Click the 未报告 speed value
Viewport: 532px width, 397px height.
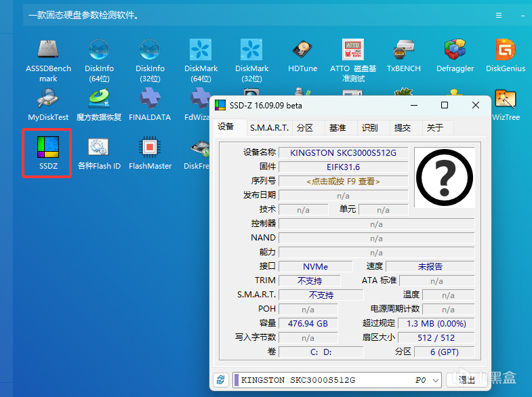pos(430,267)
